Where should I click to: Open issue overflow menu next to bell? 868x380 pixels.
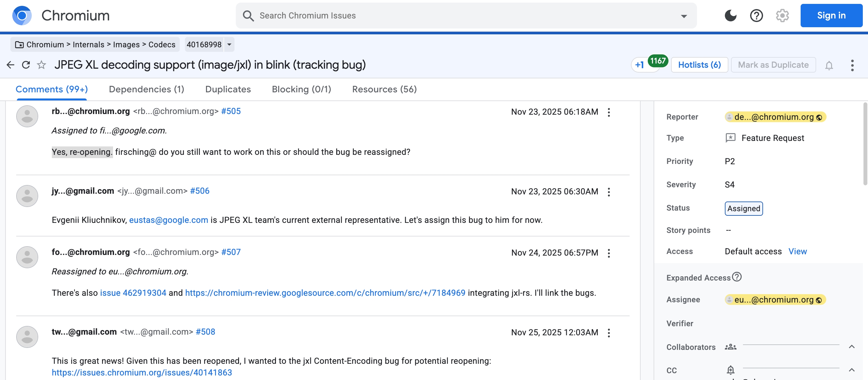[x=852, y=65]
